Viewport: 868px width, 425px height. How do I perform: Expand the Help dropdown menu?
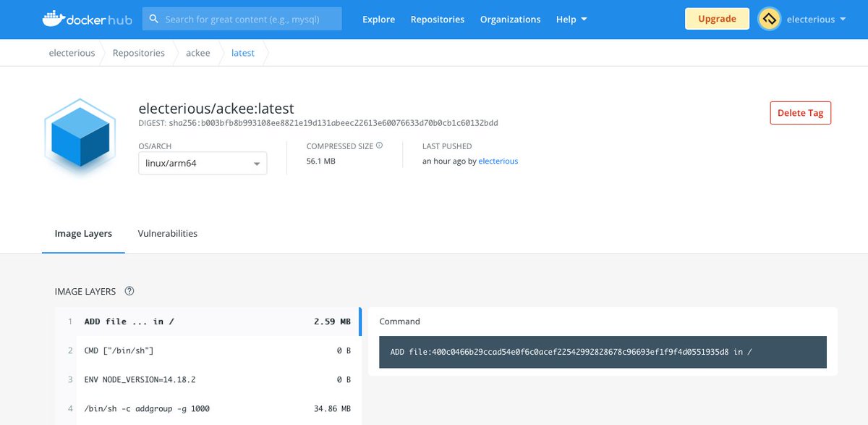571,20
